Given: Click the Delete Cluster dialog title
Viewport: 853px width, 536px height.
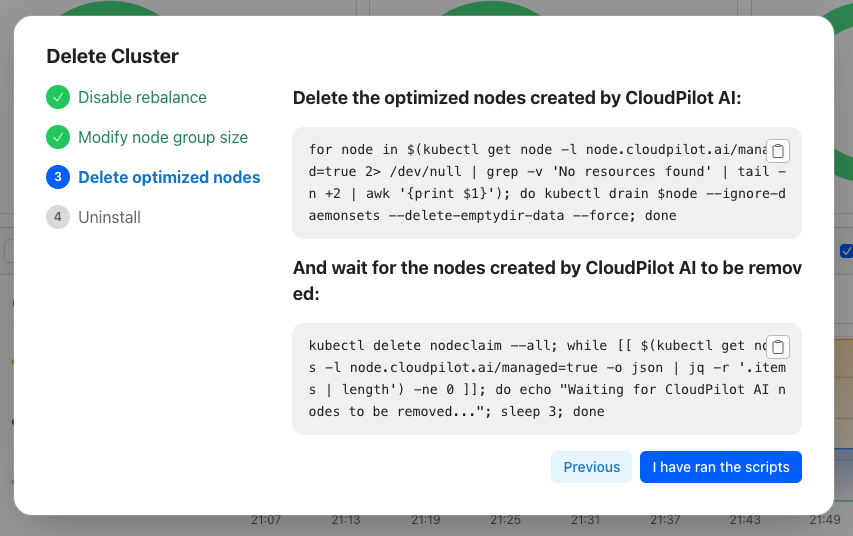Looking at the screenshot, I should pos(113,57).
